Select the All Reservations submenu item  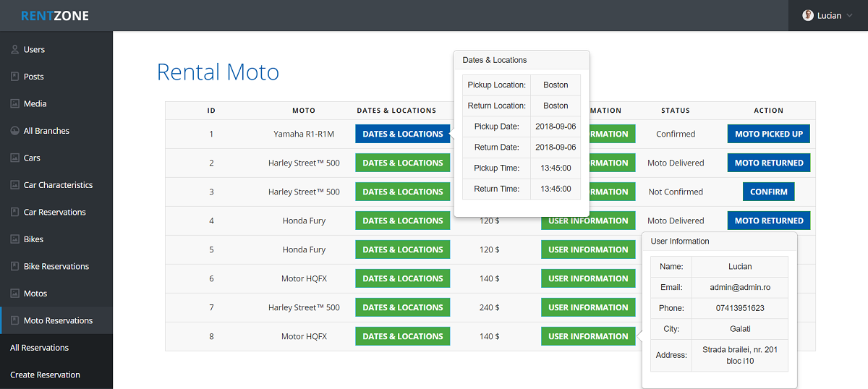(x=40, y=348)
